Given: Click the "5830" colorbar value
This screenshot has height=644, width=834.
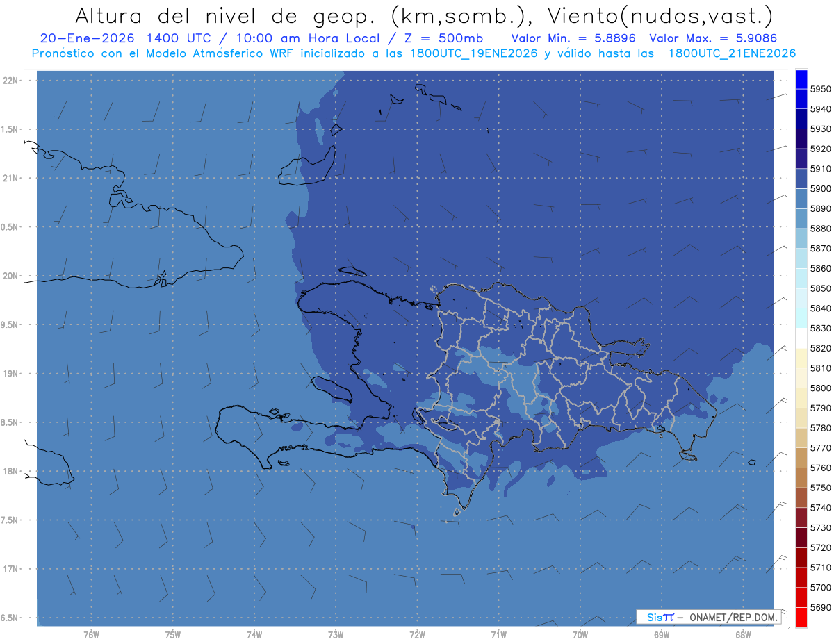Looking at the screenshot, I should 820,329.
